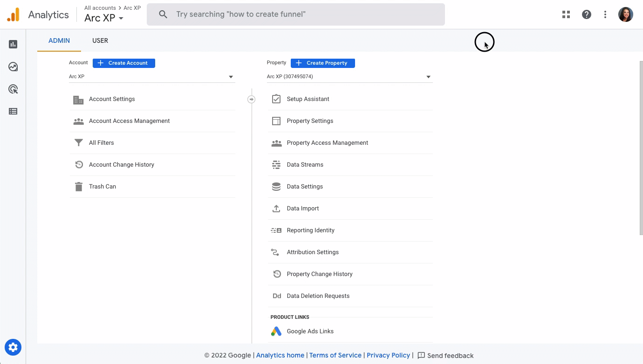Viewport: 643px width, 364px height.
Task: Open Trash Can text
Action: (103, 187)
